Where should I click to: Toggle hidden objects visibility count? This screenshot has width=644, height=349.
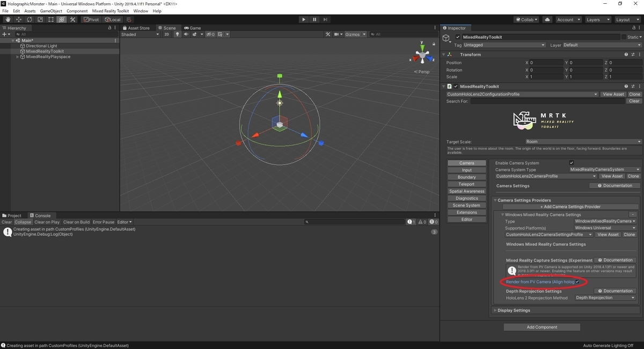pos(210,34)
